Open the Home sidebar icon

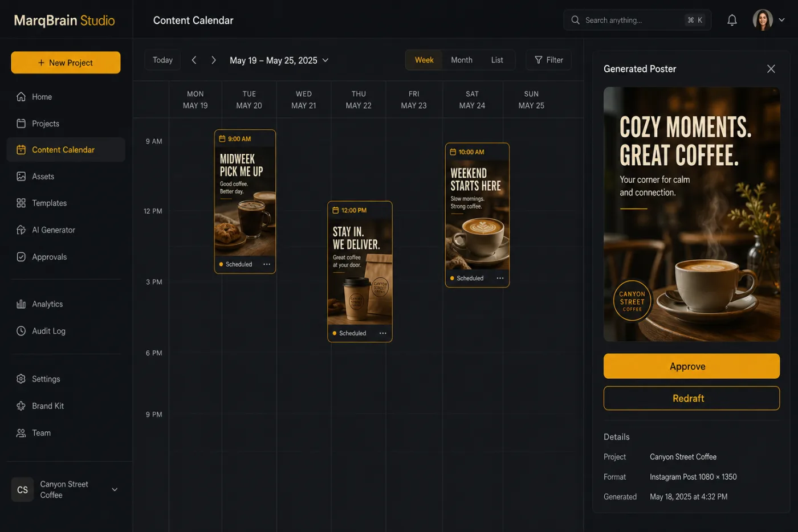[21, 97]
